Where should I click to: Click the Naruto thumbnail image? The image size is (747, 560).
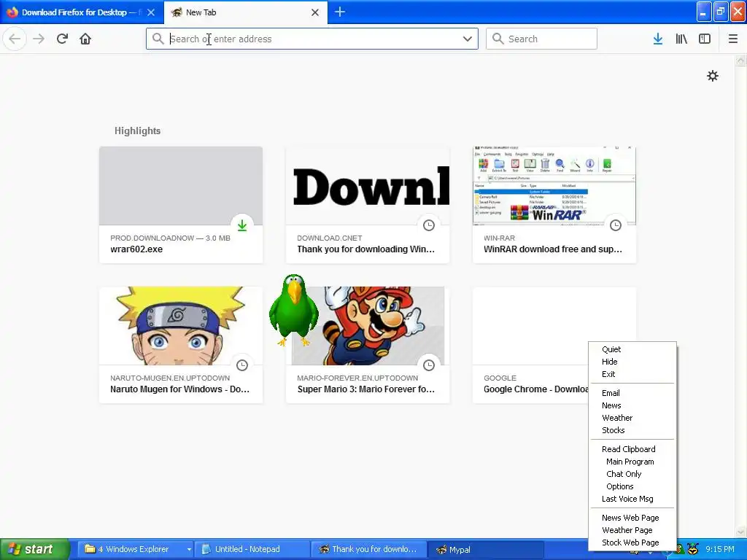coord(181,326)
